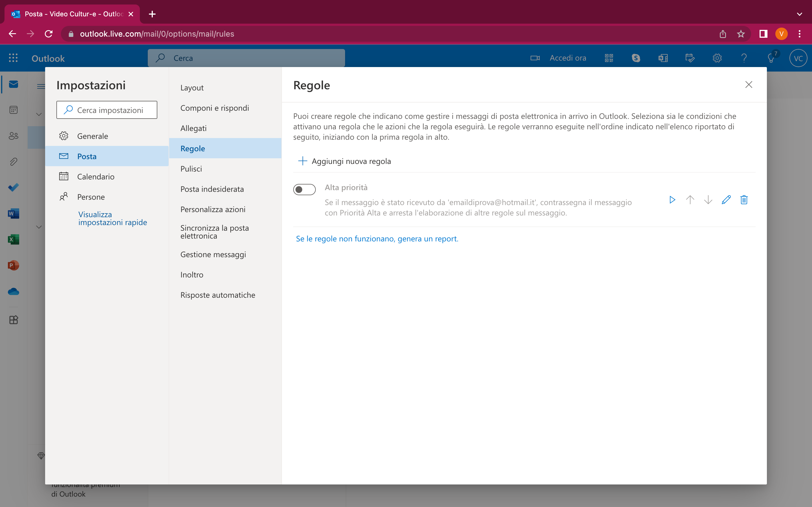Screen dimensions: 812x507
Task: Move the rule down with arrow icon
Action: [708, 199]
